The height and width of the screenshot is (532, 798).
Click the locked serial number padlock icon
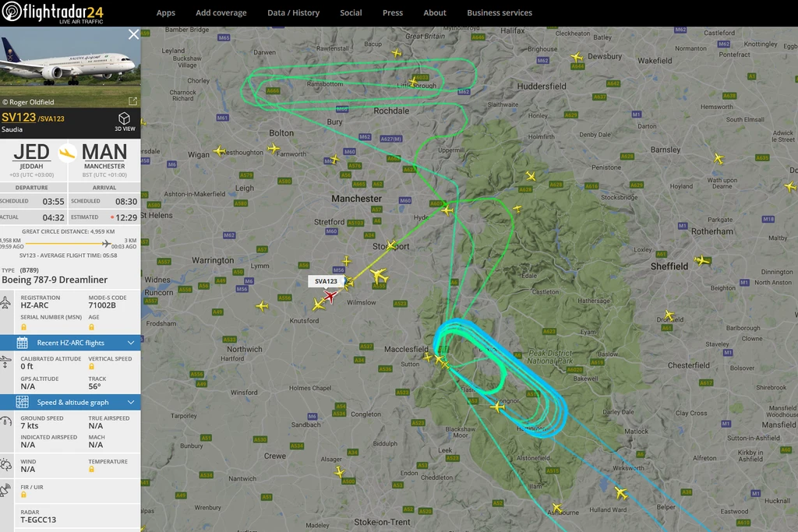(23, 327)
